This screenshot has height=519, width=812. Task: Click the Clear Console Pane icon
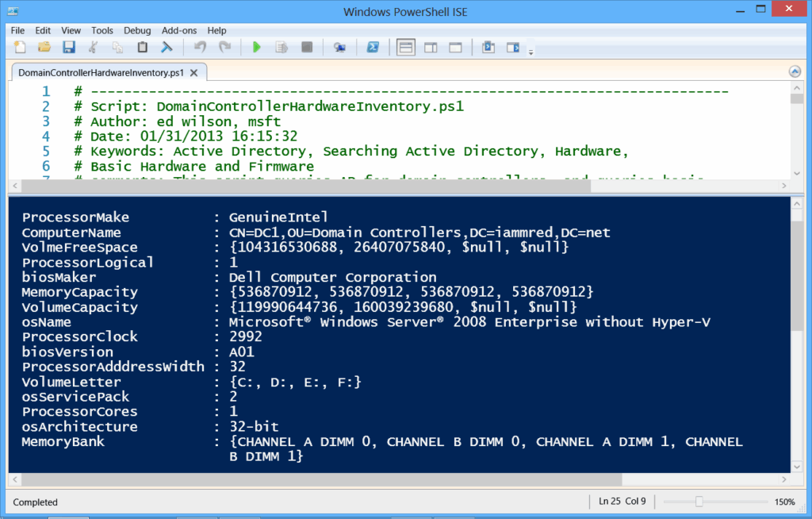(x=167, y=47)
